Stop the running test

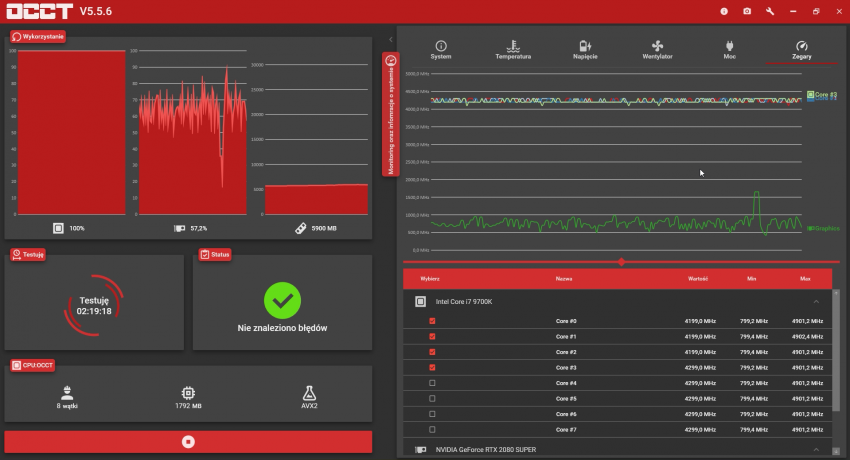[188, 442]
